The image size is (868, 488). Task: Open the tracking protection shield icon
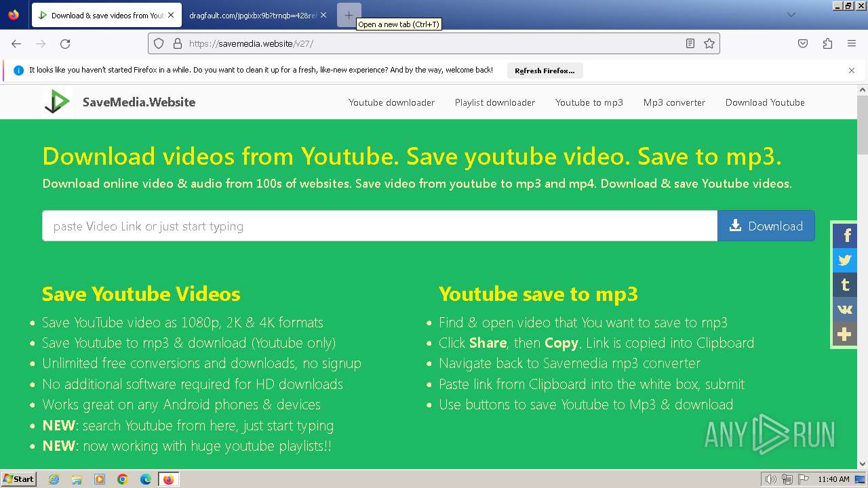(159, 43)
